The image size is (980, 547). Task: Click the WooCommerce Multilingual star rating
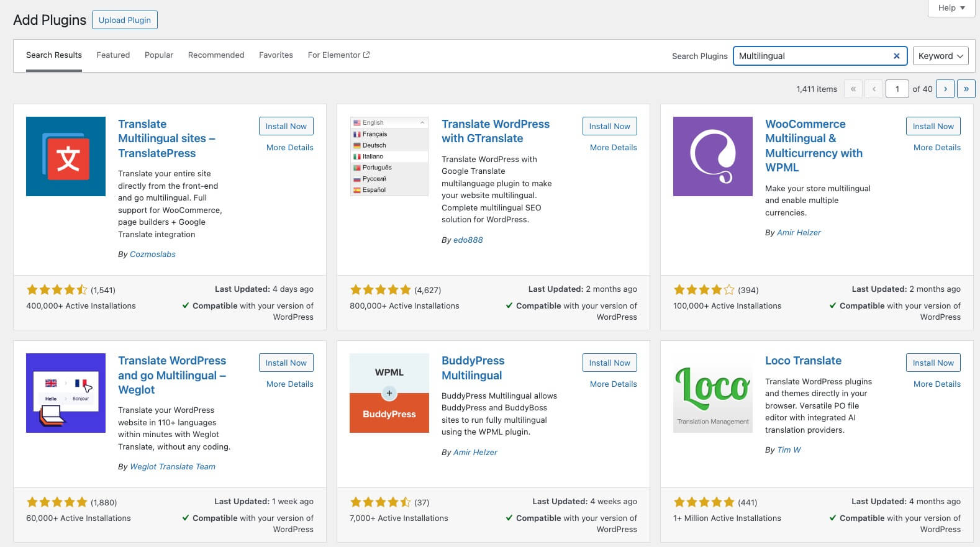[704, 290]
